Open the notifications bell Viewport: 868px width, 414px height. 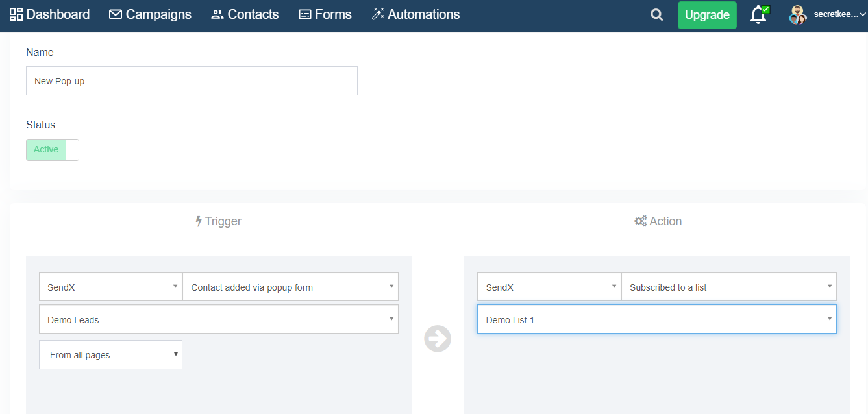(x=758, y=15)
